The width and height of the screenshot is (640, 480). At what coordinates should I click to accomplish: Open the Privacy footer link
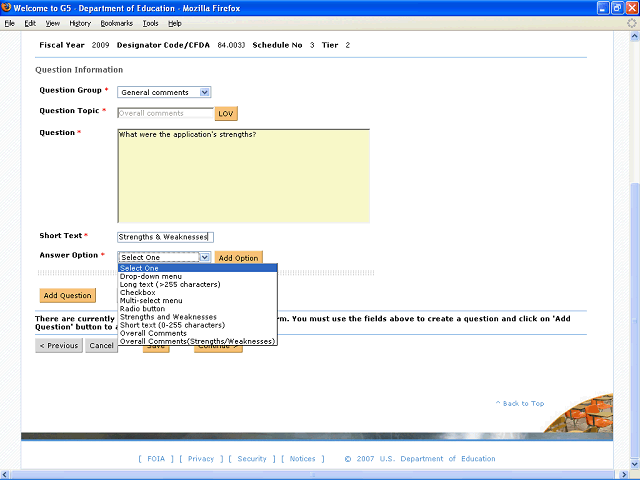[201, 459]
